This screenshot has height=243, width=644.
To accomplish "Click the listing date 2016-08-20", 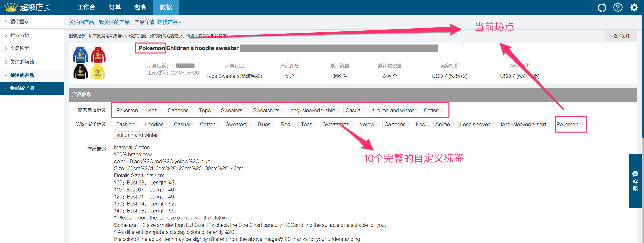I will click(185, 73).
